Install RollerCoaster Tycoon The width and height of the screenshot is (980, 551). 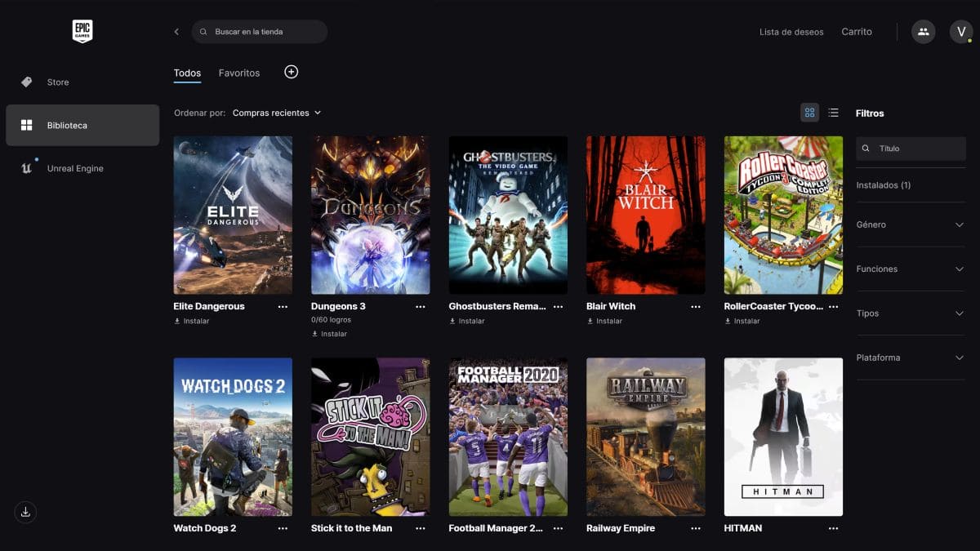[x=742, y=321]
